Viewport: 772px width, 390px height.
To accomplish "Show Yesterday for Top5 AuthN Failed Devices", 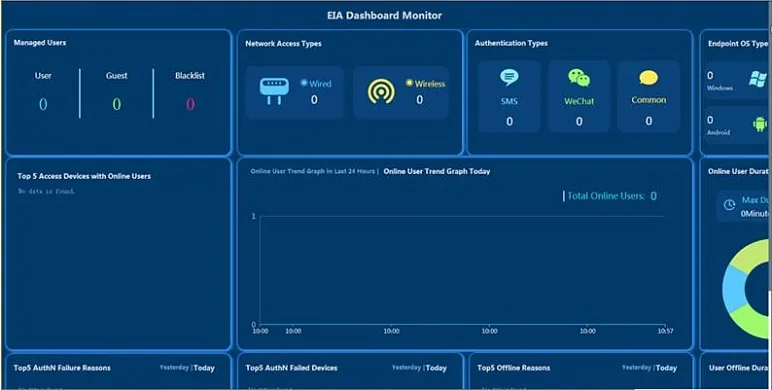I will [406, 367].
